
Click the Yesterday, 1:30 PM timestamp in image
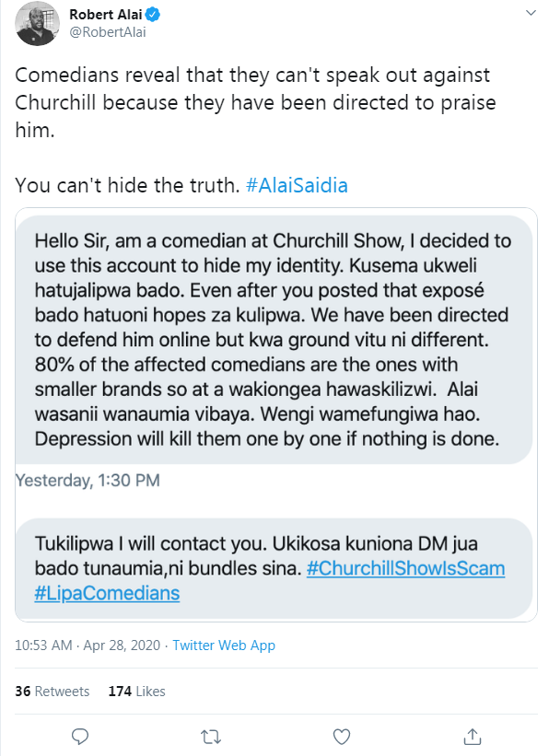[88, 481]
